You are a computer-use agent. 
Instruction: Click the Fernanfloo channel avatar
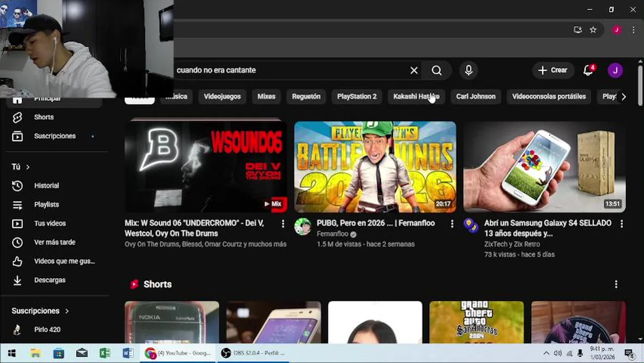point(303,227)
